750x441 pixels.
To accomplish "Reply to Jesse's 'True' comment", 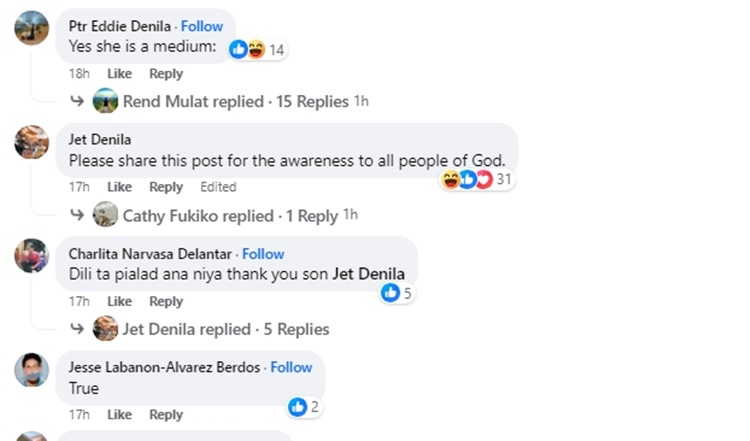I will tap(166, 415).
